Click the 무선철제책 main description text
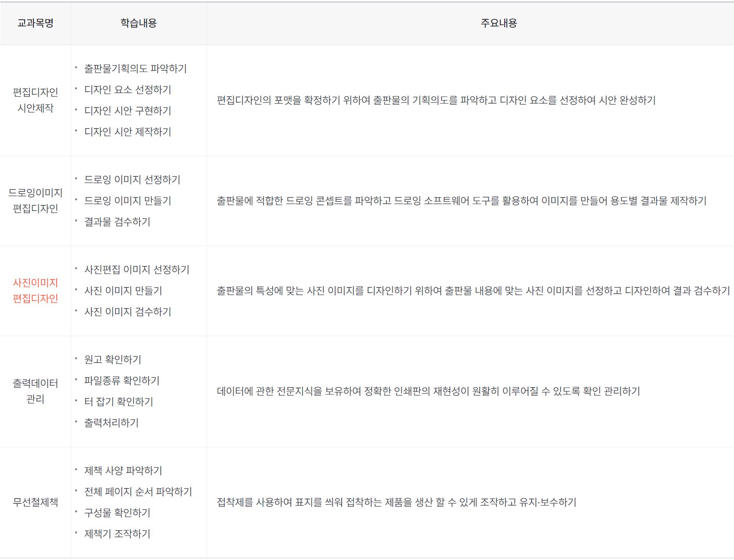734x560 pixels. pos(397,503)
